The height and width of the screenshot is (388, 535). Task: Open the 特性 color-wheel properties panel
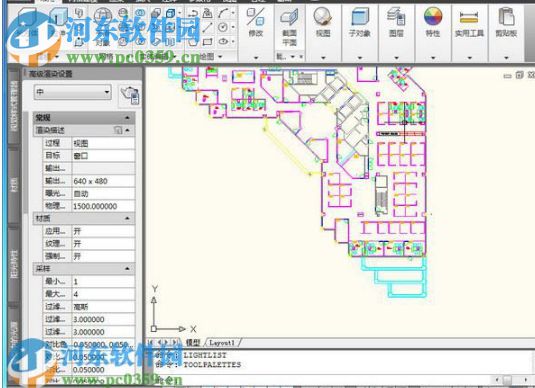pos(433,23)
